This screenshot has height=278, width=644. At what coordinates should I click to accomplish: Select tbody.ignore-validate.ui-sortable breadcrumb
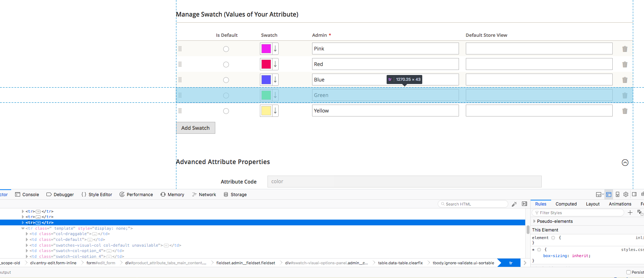[x=463, y=263]
